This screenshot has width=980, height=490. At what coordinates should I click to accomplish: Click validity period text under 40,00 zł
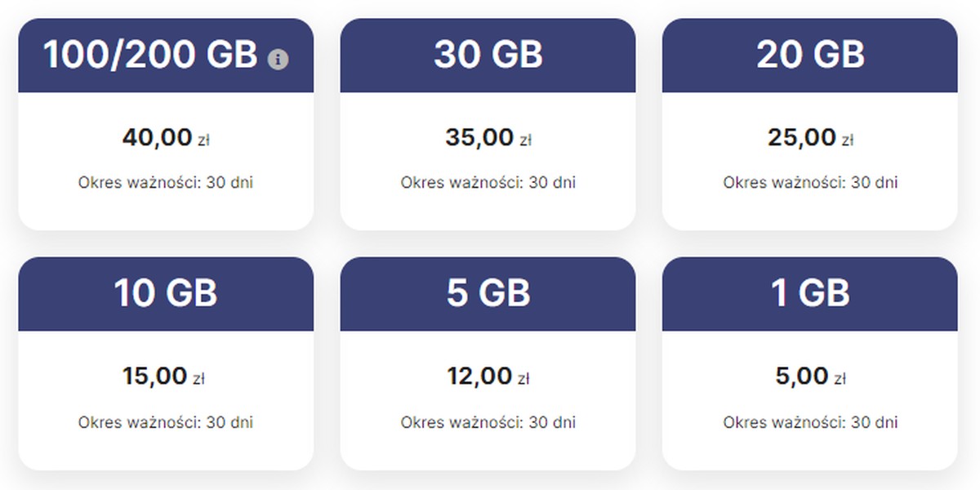(x=166, y=182)
